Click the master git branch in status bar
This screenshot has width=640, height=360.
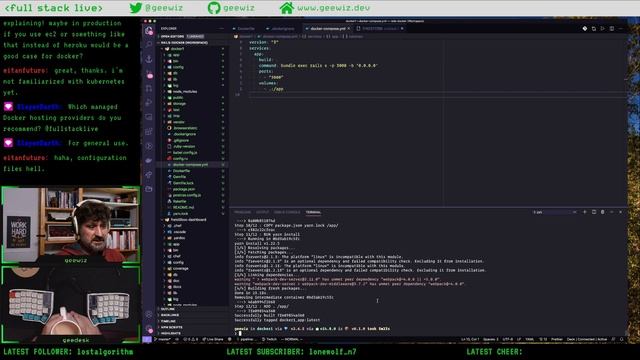(162, 339)
